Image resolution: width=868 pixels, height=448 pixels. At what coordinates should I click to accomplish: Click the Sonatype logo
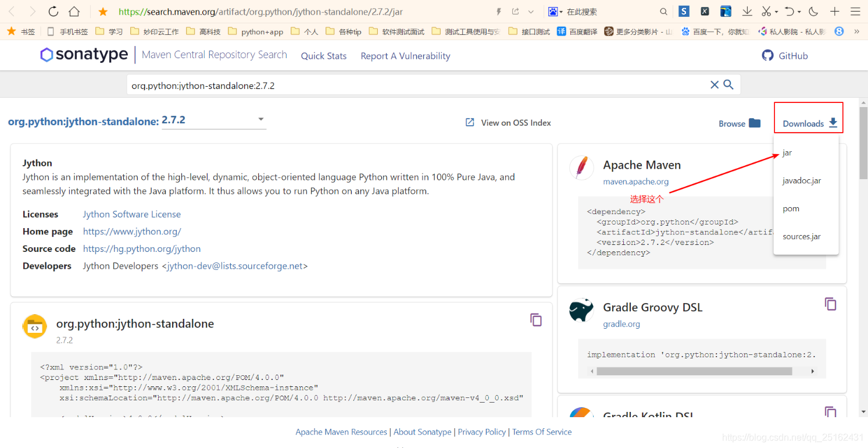84,55
